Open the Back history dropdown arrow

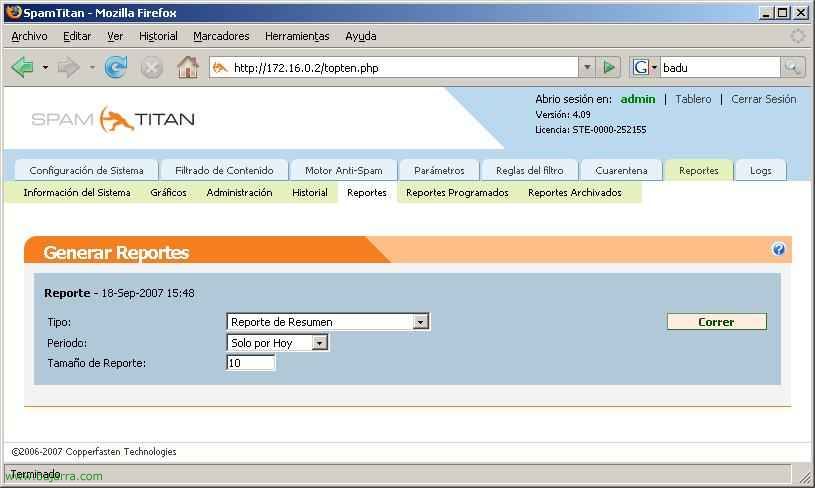tap(45, 68)
